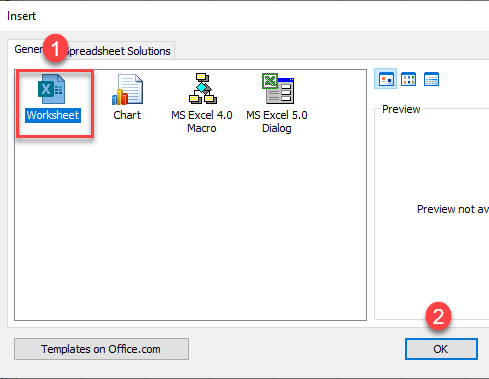This screenshot has width=489, height=379.
Task: Click the Worksheet label text
Action: [53, 115]
